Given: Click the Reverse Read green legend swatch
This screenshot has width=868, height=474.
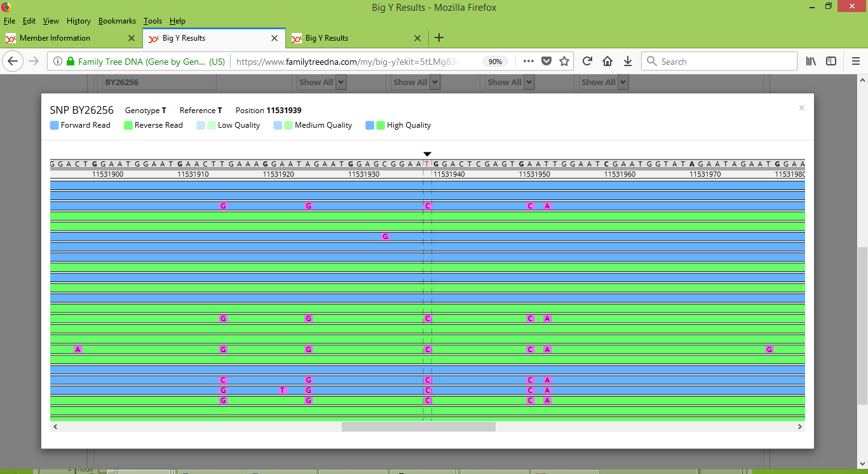Looking at the screenshot, I should tap(128, 125).
